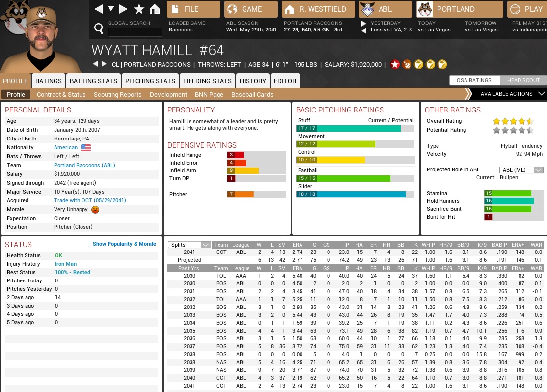Click the Slider rating bar
This screenshot has width=547, height=392.
coord(355,195)
